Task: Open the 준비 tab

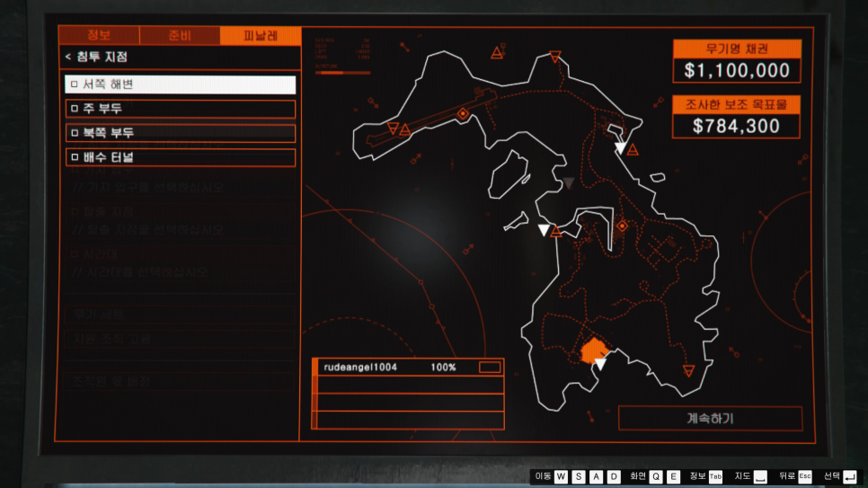Action: [x=180, y=35]
